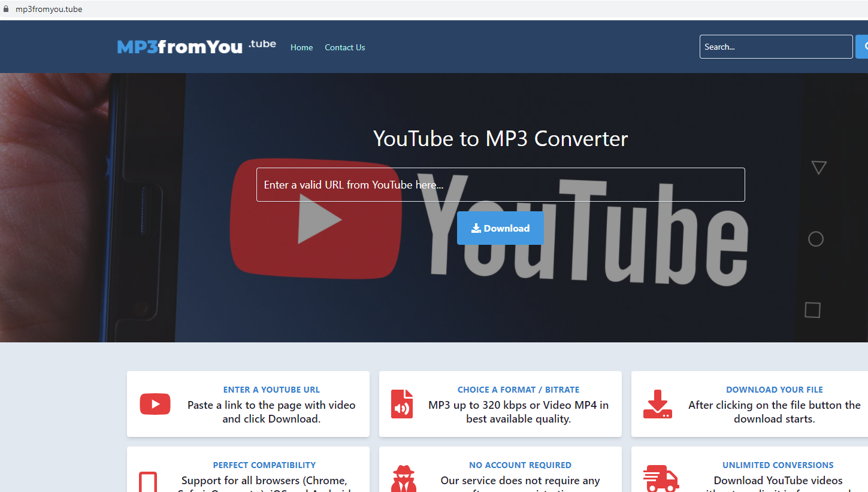This screenshot has width=868, height=492.
Task: Select the Download Your File heading
Action: (774, 390)
